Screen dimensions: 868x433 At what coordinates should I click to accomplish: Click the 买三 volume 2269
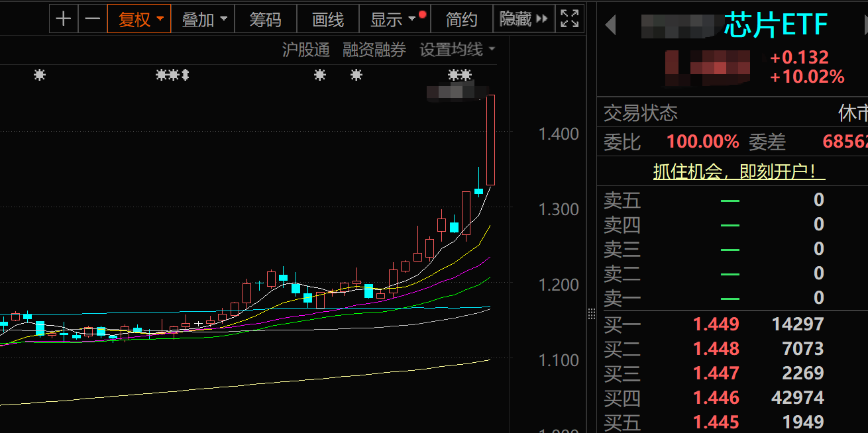[x=803, y=373]
